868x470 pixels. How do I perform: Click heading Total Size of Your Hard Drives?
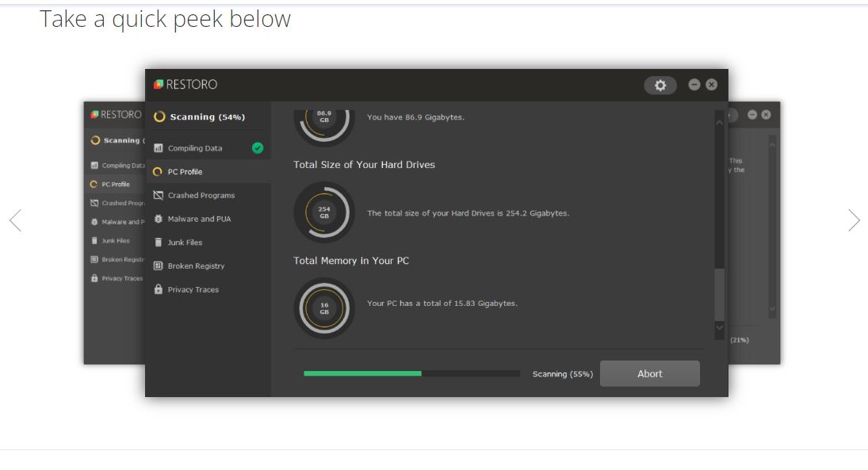pos(365,164)
